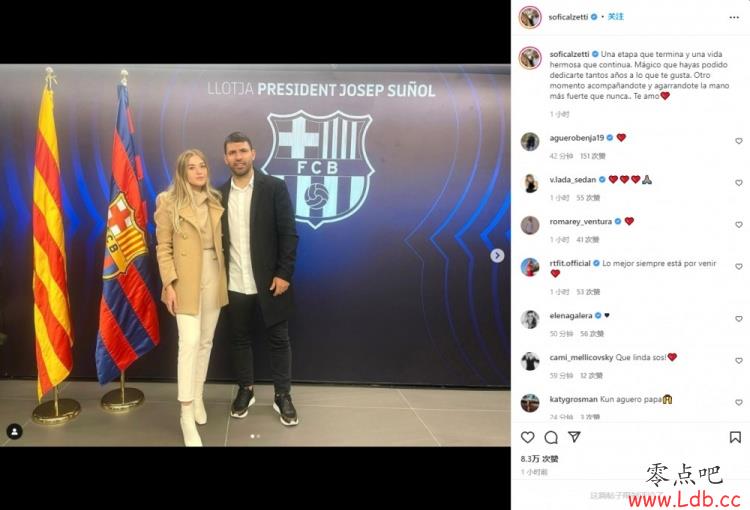Open v.lada_sedan commenter avatar
The width and height of the screenshot is (750, 510).
(x=530, y=184)
